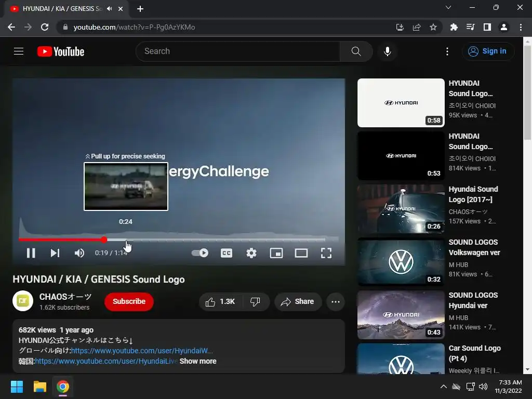532x399 pixels.
Task: Search with your voice microphone
Action: tap(388, 51)
